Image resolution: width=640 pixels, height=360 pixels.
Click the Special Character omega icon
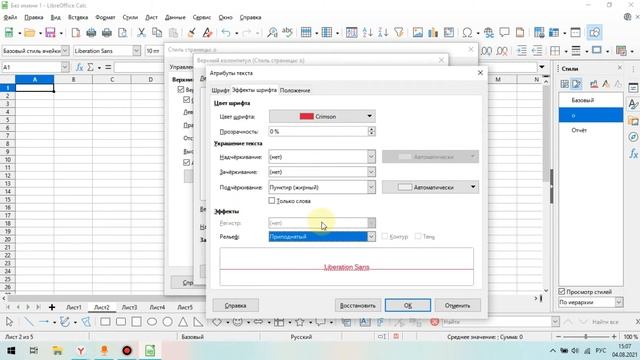pos(467,33)
